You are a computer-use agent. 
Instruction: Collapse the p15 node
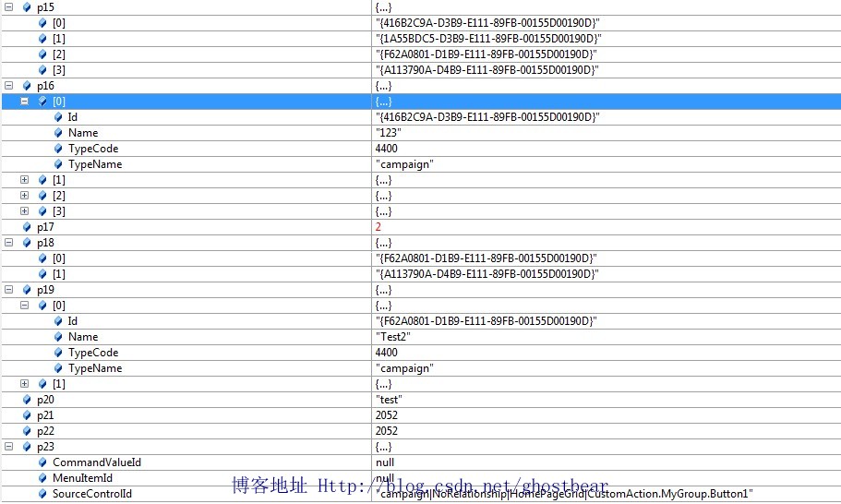8,7
